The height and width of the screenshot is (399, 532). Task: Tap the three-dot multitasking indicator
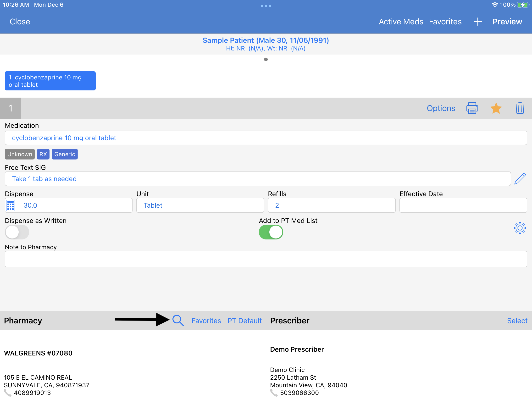[x=266, y=6]
